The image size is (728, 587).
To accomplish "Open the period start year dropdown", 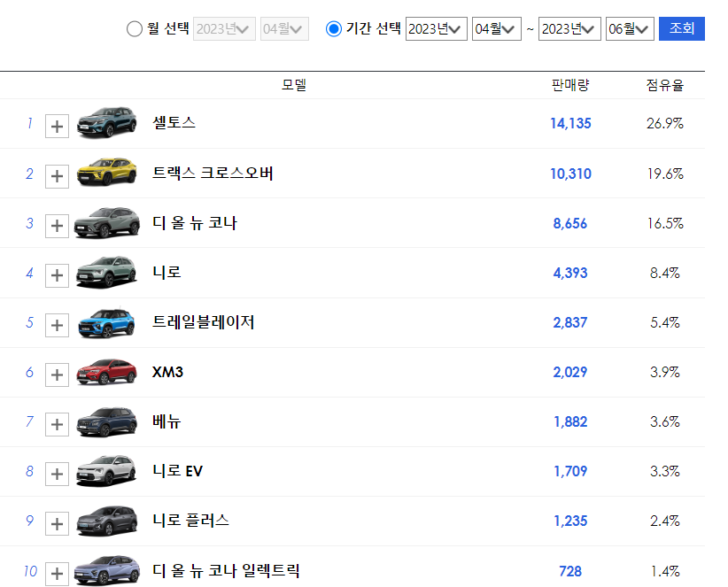I will [x=436, y=28].
